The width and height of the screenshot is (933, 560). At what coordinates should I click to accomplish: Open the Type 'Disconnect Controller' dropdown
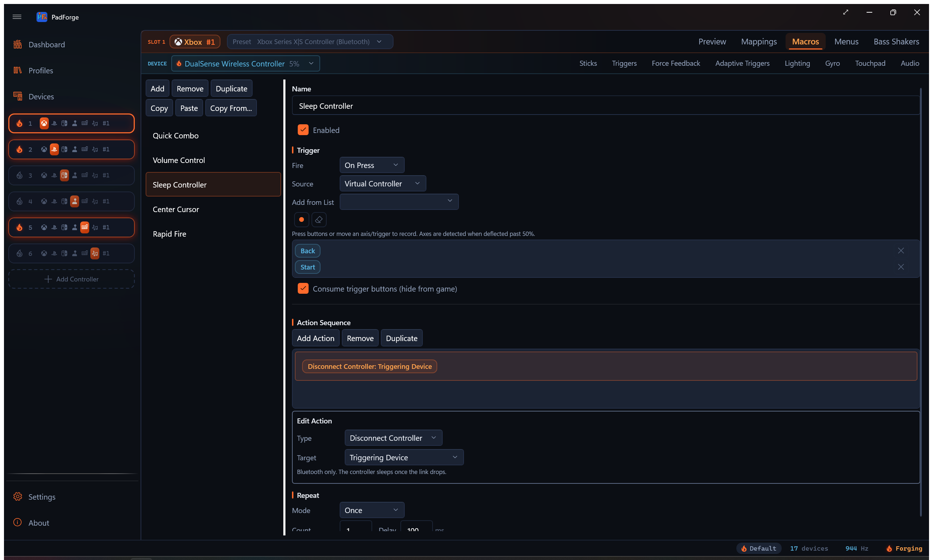click(393, 438)
